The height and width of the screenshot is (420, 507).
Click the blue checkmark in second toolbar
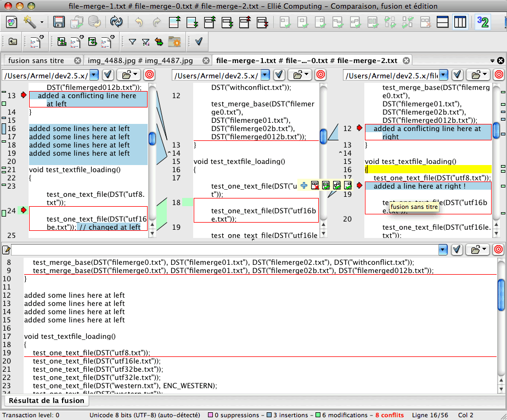(x=199, y=41)
